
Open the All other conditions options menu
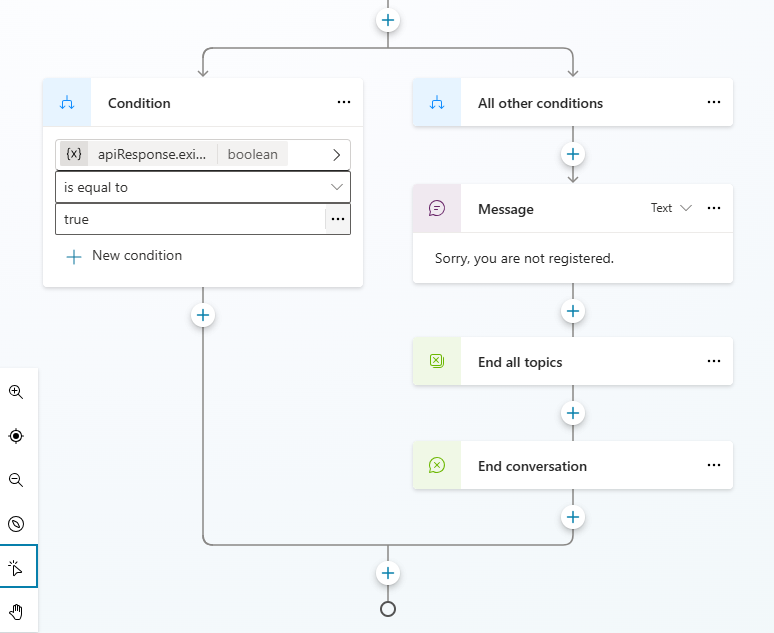tap(714, 103)
